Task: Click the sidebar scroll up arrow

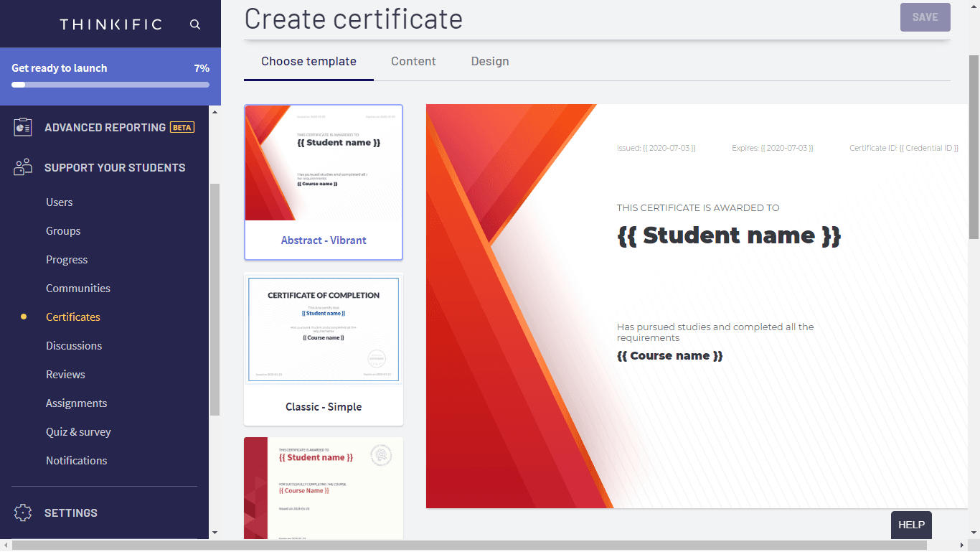Action: click(215, 111)
